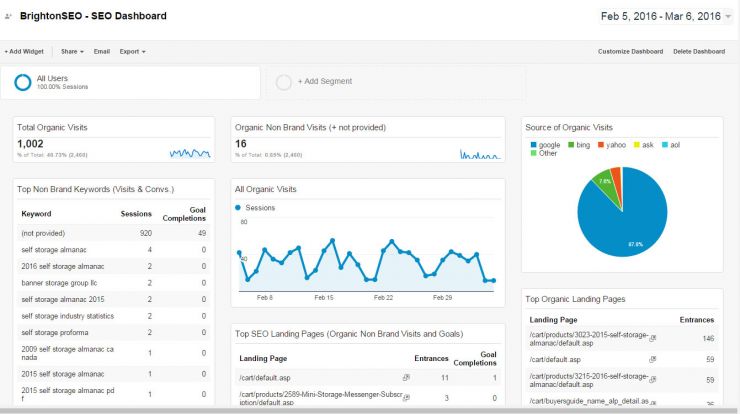Click 'self storage proforma' keyword
Image resolution: width=740 pixels, height=414 pixels.
55,332
